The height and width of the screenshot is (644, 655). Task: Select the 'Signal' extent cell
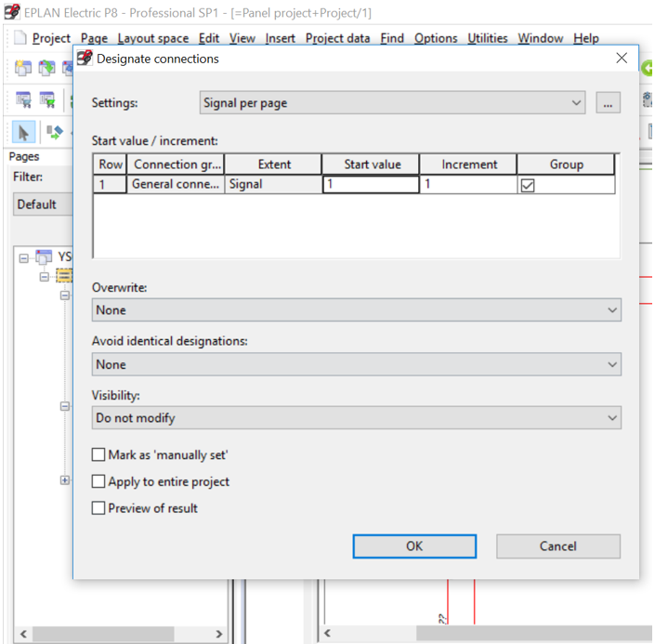coord(273,184)
